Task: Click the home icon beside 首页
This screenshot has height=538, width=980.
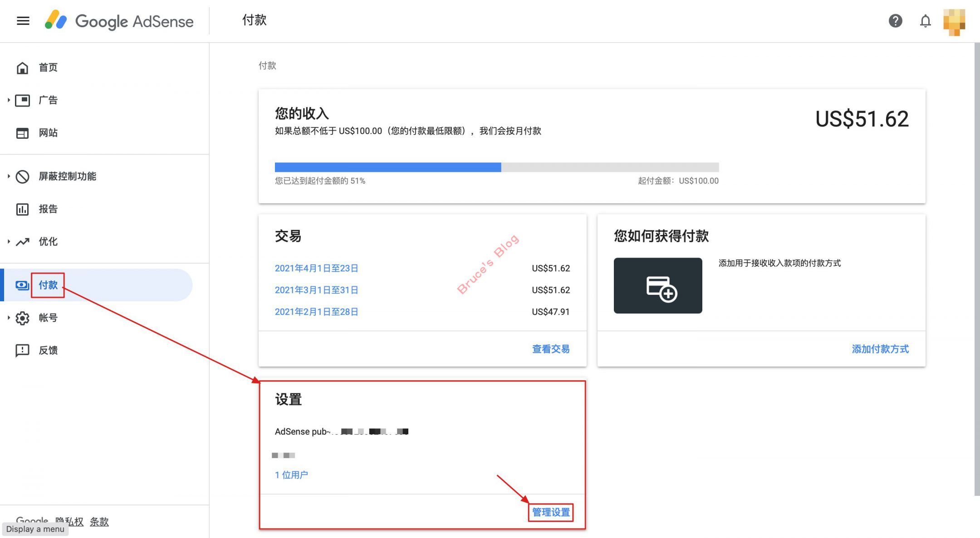Action: pos(22,68)
